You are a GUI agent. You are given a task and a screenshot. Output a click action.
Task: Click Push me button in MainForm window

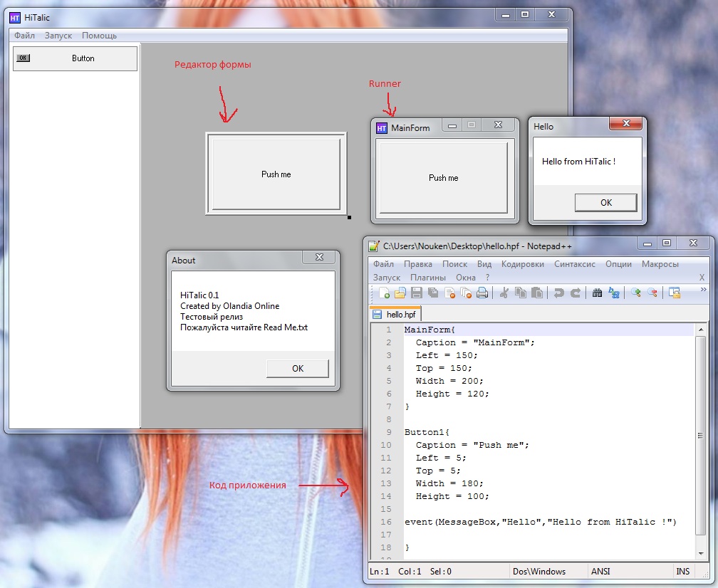(x=443, y=178)
